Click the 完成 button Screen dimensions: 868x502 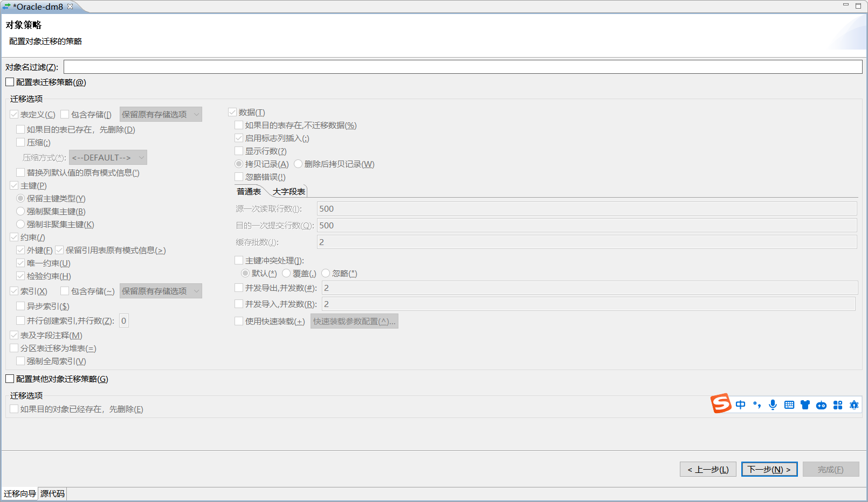[x=831, y=469]
